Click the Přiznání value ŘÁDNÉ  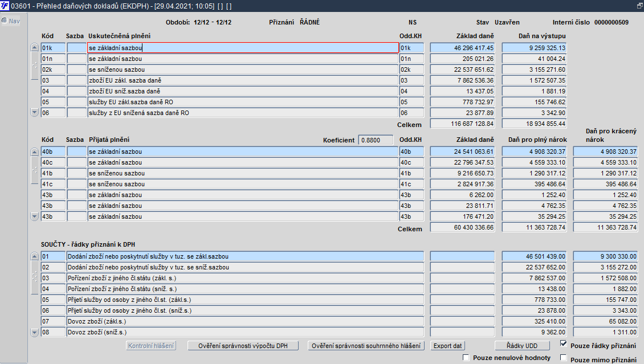coord(309,23)
